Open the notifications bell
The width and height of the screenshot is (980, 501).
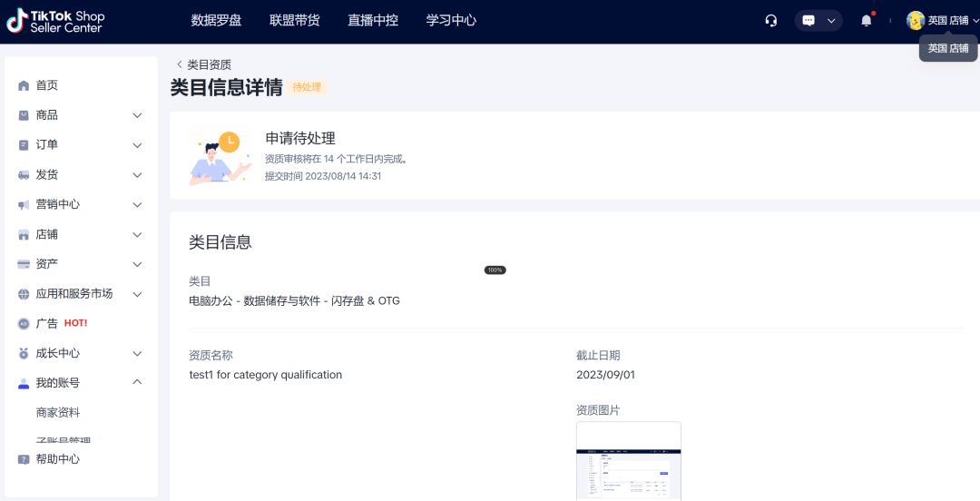coord(867,21)
